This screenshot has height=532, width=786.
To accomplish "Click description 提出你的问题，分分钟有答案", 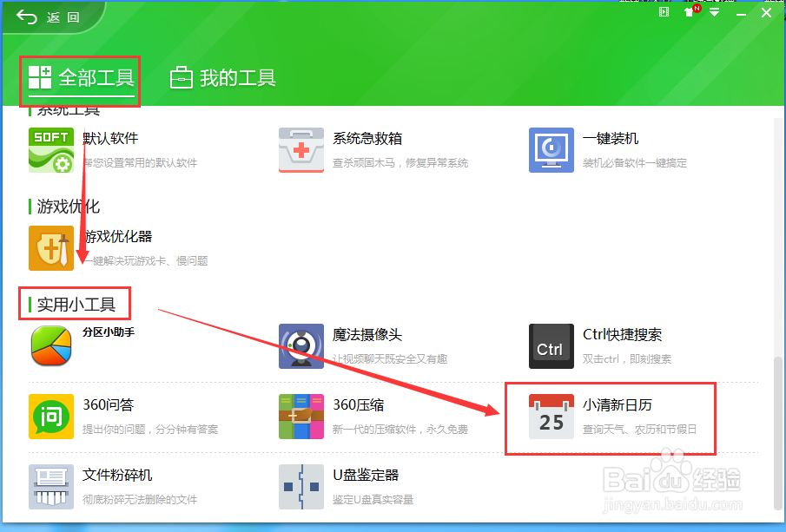I will 150,430.
